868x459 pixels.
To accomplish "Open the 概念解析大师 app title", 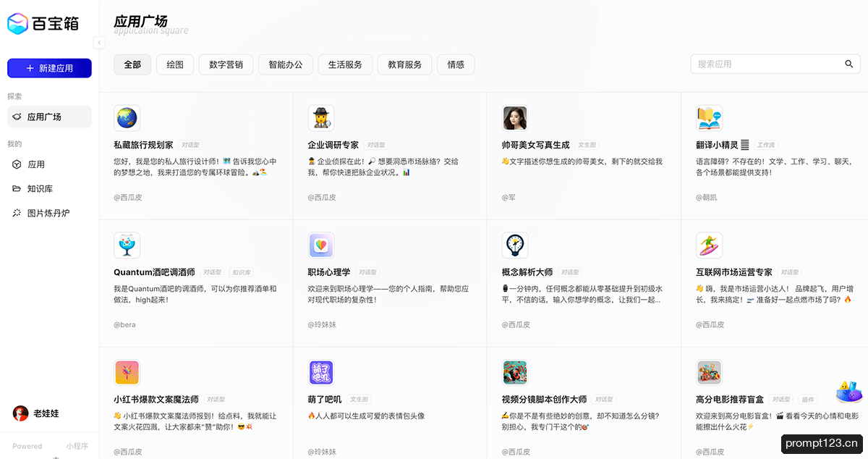I will [527, 272].
